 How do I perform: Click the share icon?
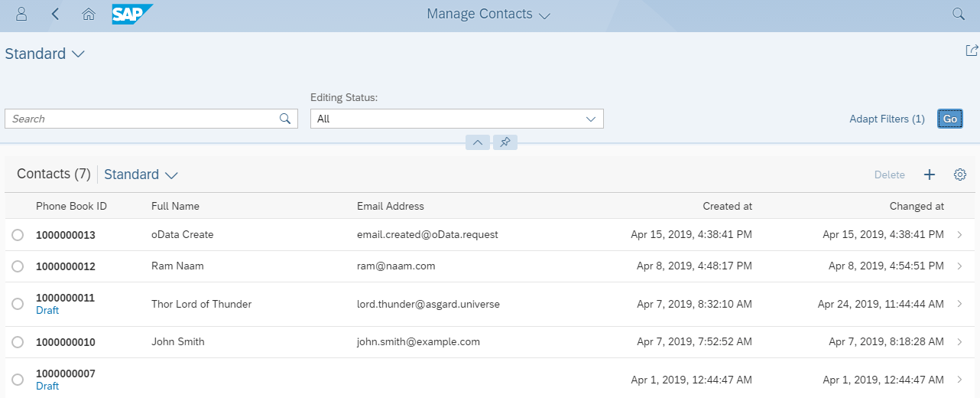[972, 51]
